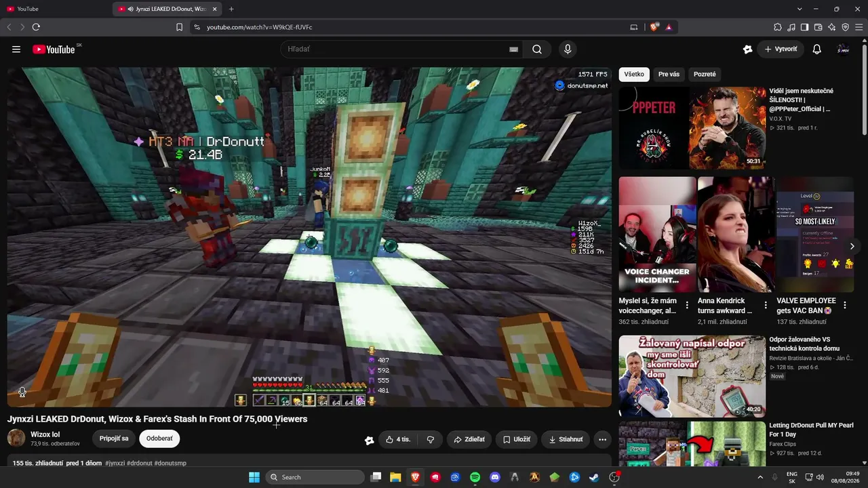Dislike this video
Screen dimensions: 868x488
coord(430,439)
